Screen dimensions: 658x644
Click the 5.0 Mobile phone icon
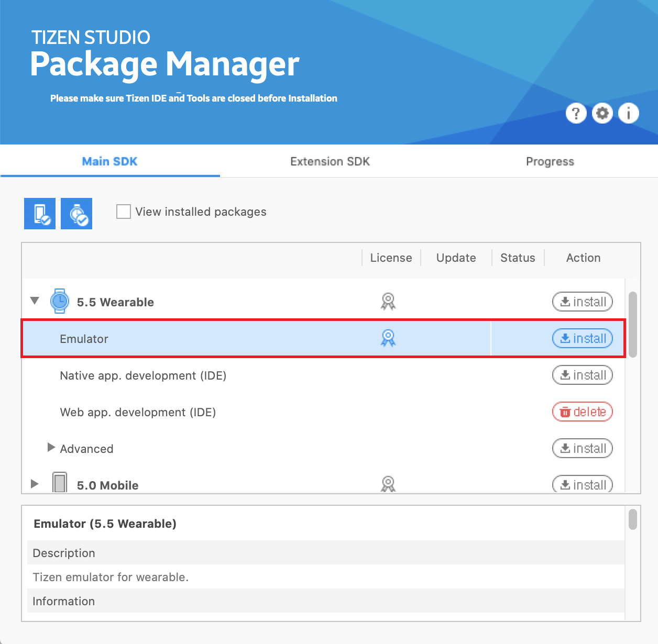[60, 483]
